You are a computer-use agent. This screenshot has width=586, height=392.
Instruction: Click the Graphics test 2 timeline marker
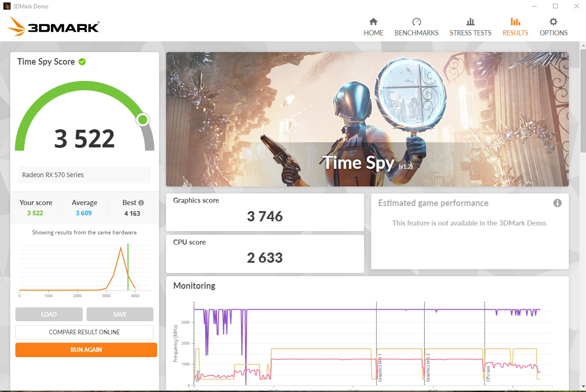point(428,368)
